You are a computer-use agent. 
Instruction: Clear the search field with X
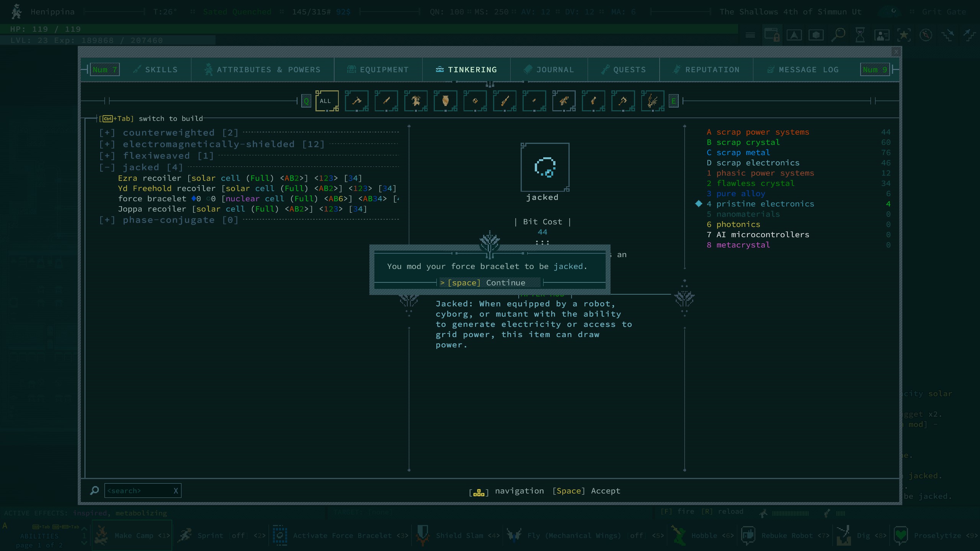(x=176, y=491)
